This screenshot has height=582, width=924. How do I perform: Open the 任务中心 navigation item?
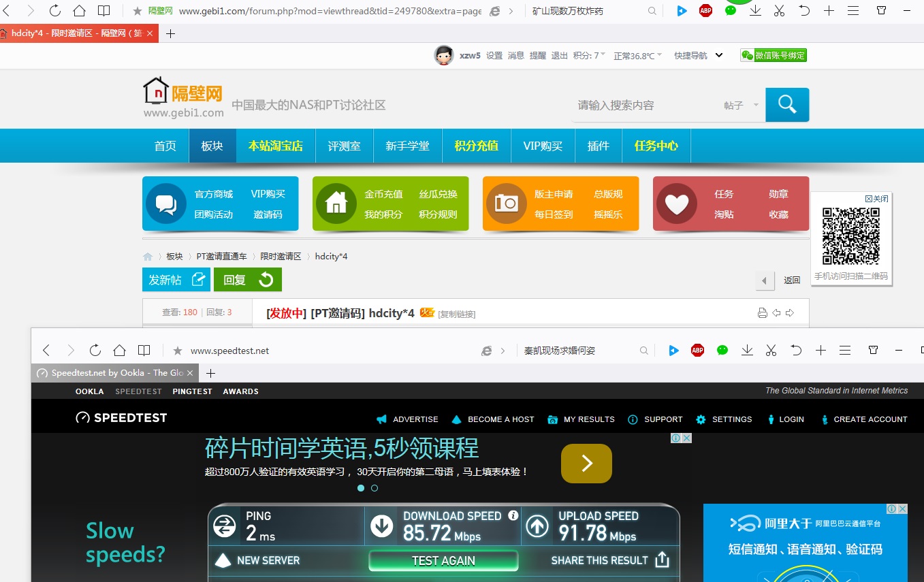click(x=656, y=146)
